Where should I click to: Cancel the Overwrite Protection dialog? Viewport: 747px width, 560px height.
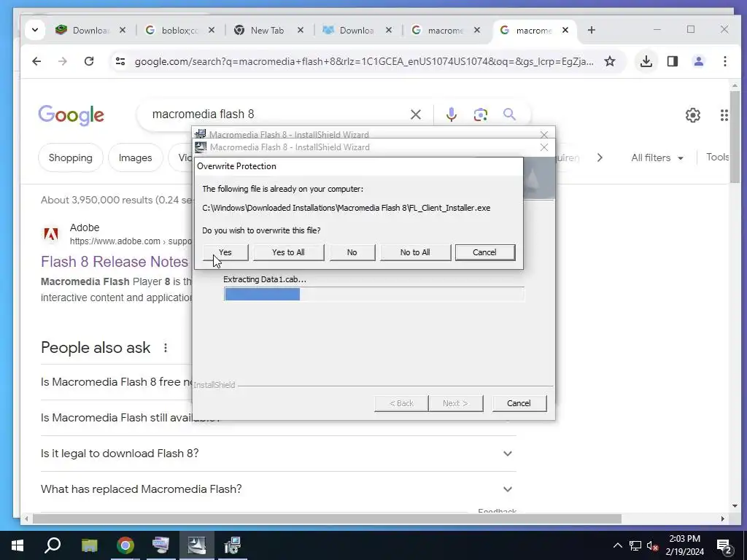click(x=484, y=252)
